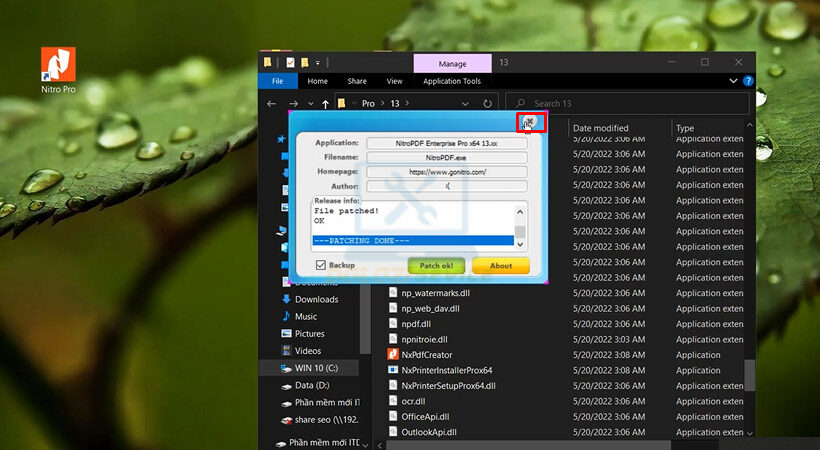Expand the ribbon using the chevron
The image size is (820, 450).
(735, 81)
